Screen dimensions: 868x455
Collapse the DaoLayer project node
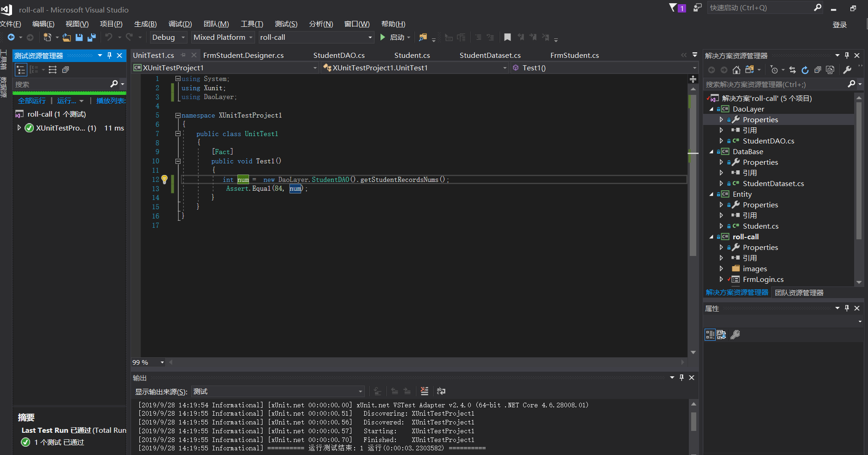712,109
